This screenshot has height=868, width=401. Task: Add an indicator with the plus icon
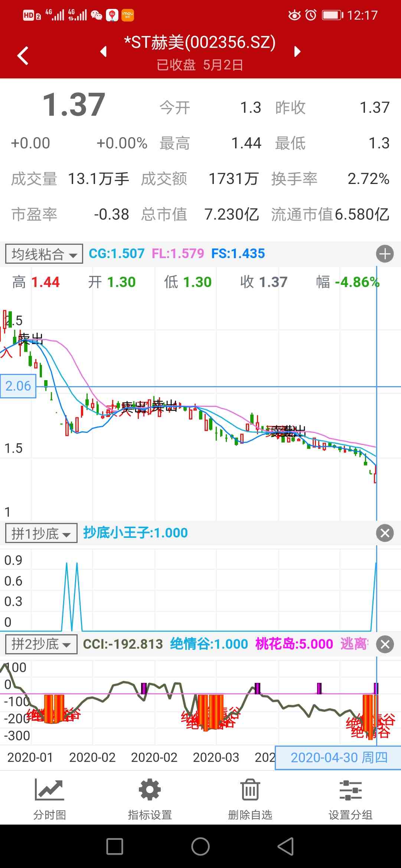pos(385,254)
